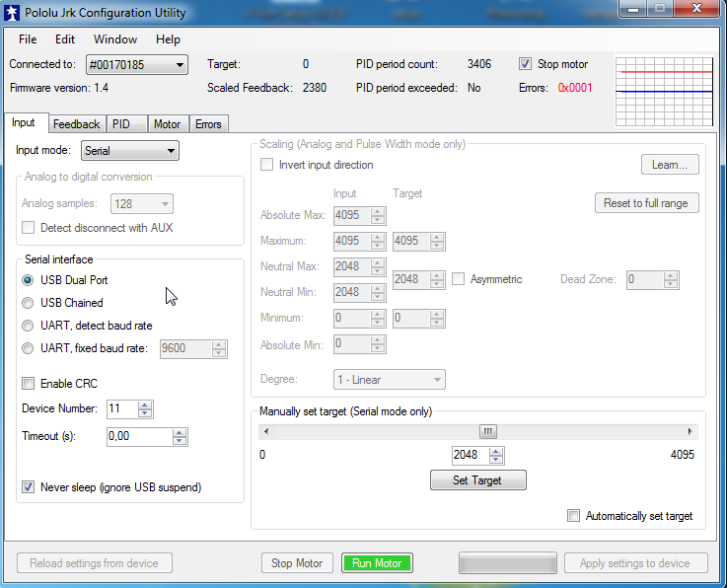727x588 pixels.
Task: Open the Window menu
Action: (115, 39)
